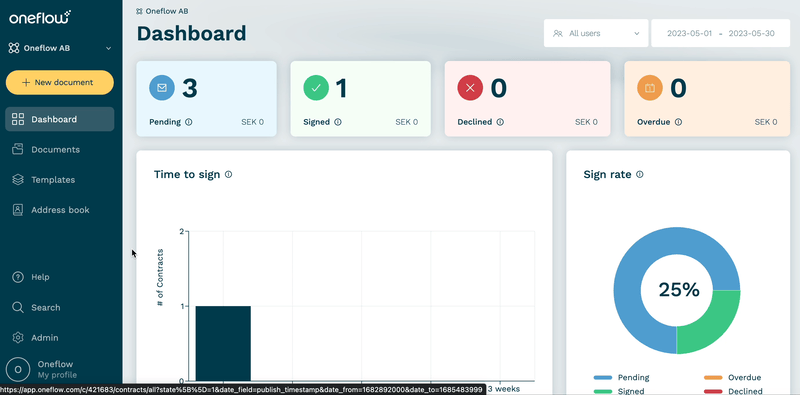Click the green Signed checkmark icon
This screenshot has height=395, width=800.
click(x=316, y=88)
